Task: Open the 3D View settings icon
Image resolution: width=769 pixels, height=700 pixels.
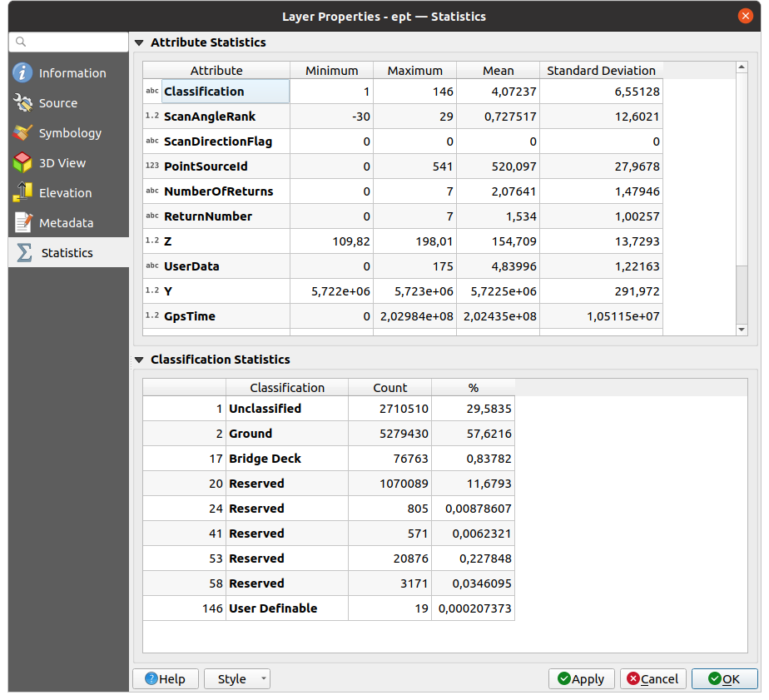Action: (x=21, y=162)
